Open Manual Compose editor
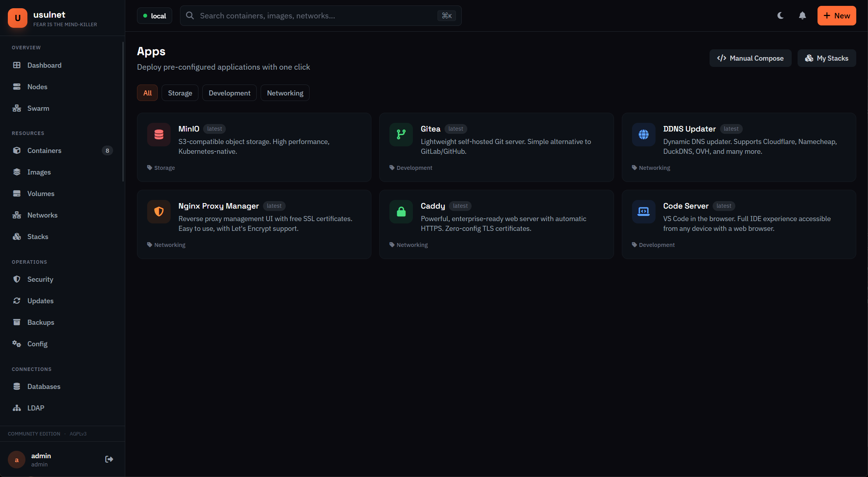The height and width of the screenshot is (477, 868). click(x=750, y=58)
